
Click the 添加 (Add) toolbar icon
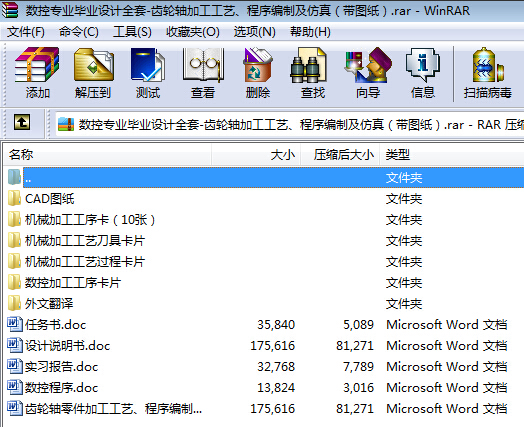37,65
